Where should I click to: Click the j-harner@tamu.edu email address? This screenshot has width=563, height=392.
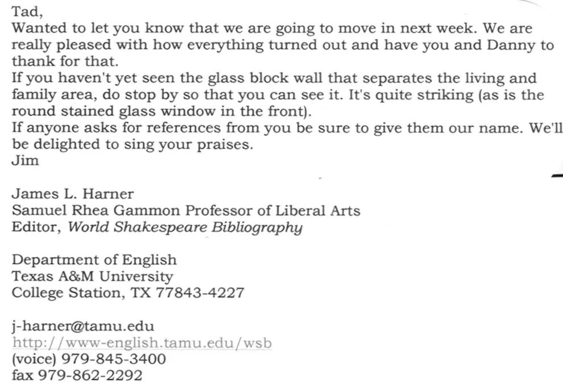pos(83,326)
